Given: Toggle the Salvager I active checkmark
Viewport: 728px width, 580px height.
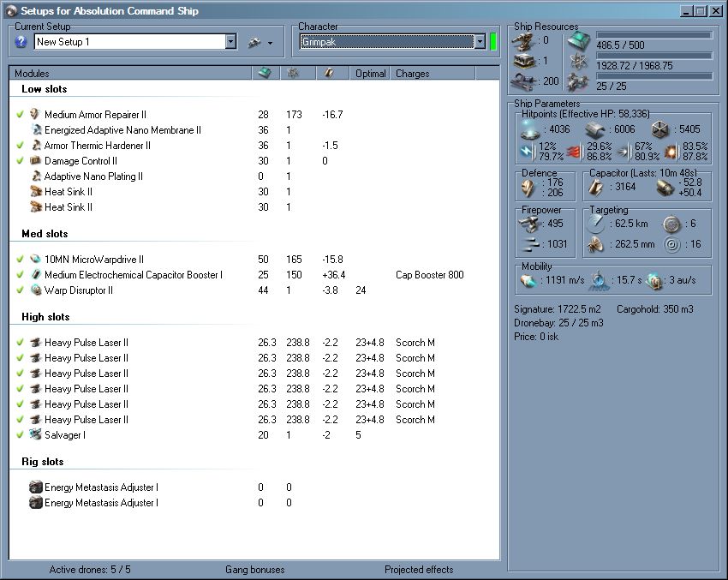Looking at the screenshot, I should (x=20, y=434).
